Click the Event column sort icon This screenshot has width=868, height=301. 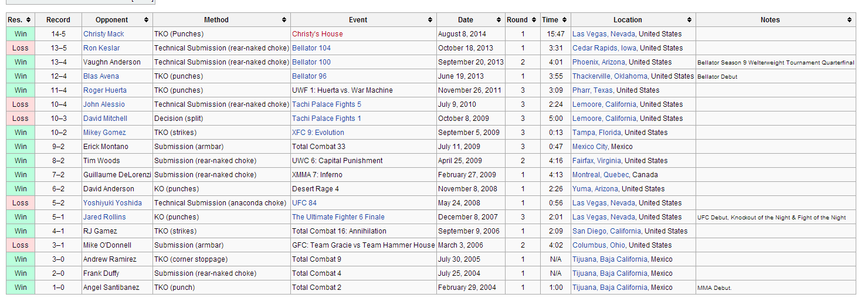point(430,20)
